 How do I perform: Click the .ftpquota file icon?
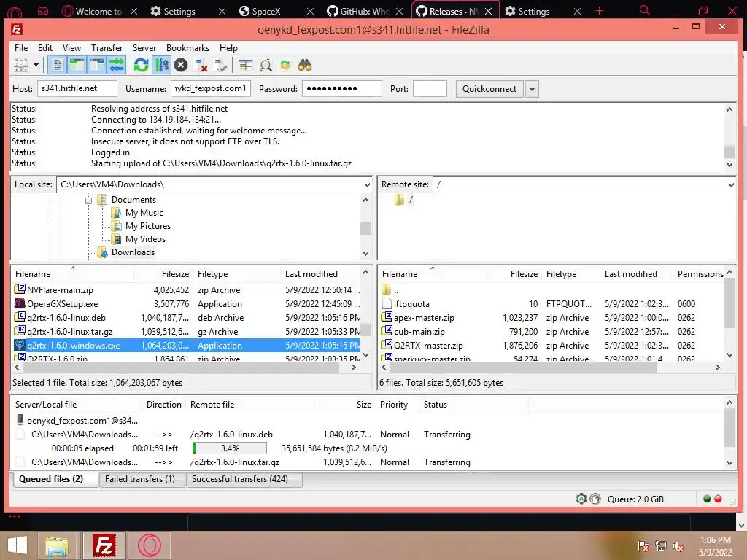click(x=387, y=303)
